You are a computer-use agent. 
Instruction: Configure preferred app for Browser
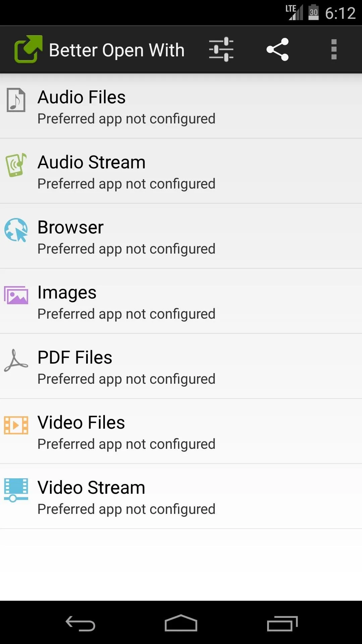(181, 236)
